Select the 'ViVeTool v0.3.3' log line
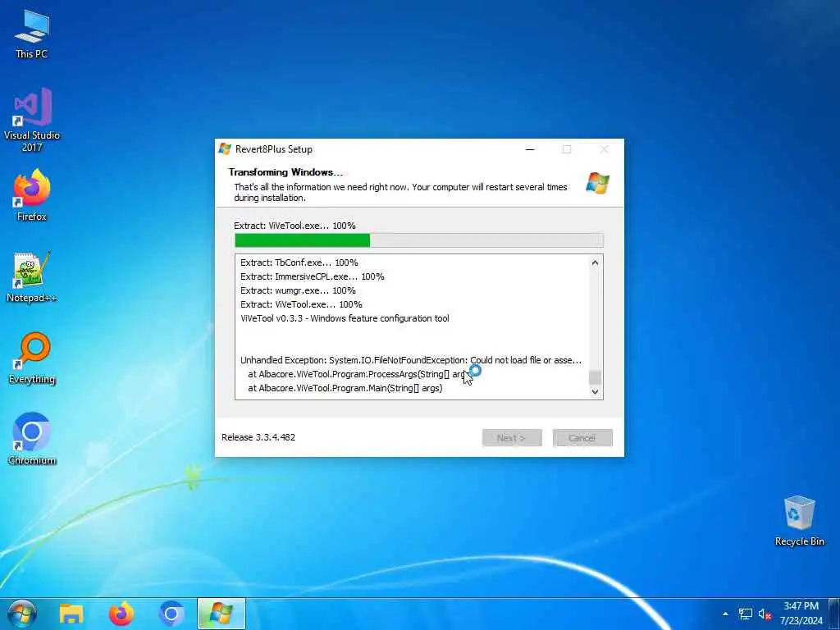 pyautogui.click(x=345, y=318)
